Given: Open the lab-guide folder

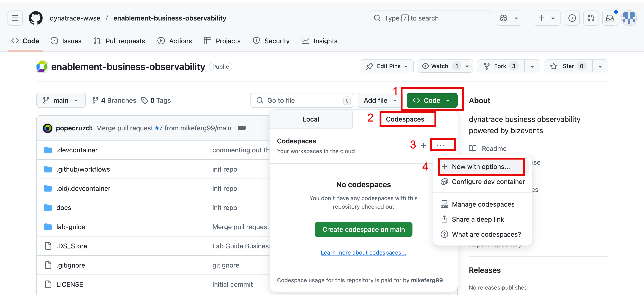Looking at the screenshot, I should tap(71, 227).
